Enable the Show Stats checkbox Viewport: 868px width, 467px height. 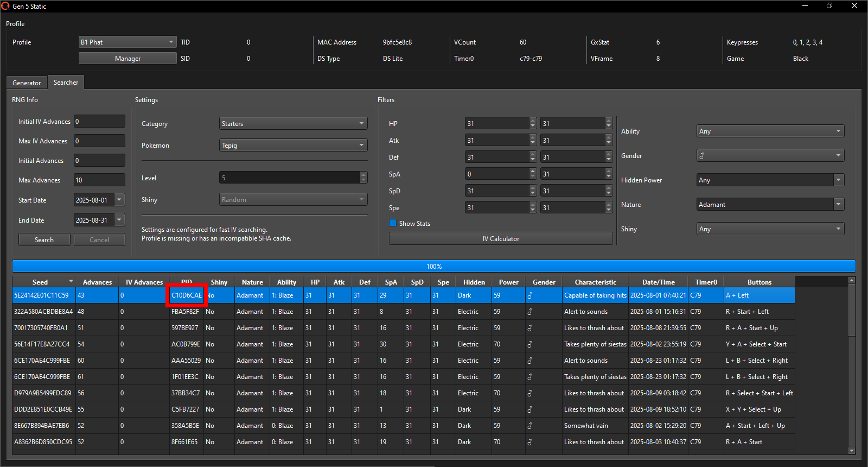393,223
